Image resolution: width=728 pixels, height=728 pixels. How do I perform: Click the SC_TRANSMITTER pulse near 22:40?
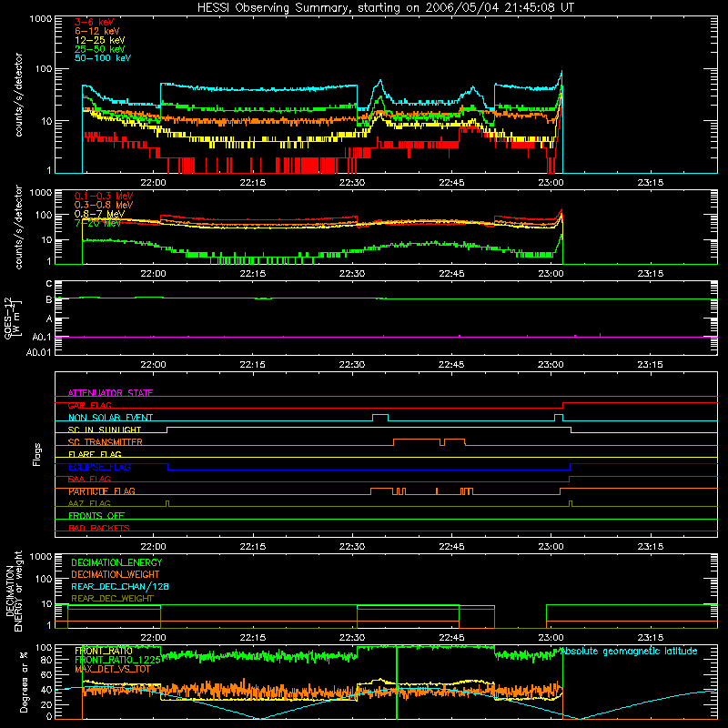(x=417, y=442)
